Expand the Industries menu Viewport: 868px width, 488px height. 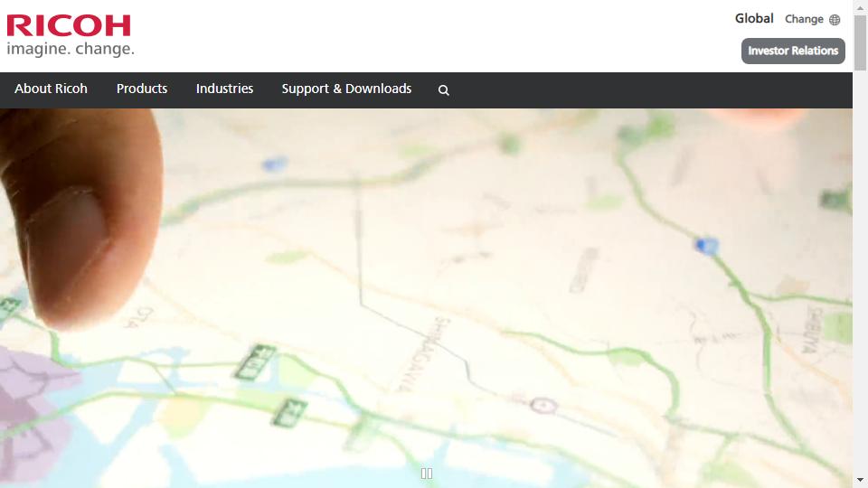224,89
